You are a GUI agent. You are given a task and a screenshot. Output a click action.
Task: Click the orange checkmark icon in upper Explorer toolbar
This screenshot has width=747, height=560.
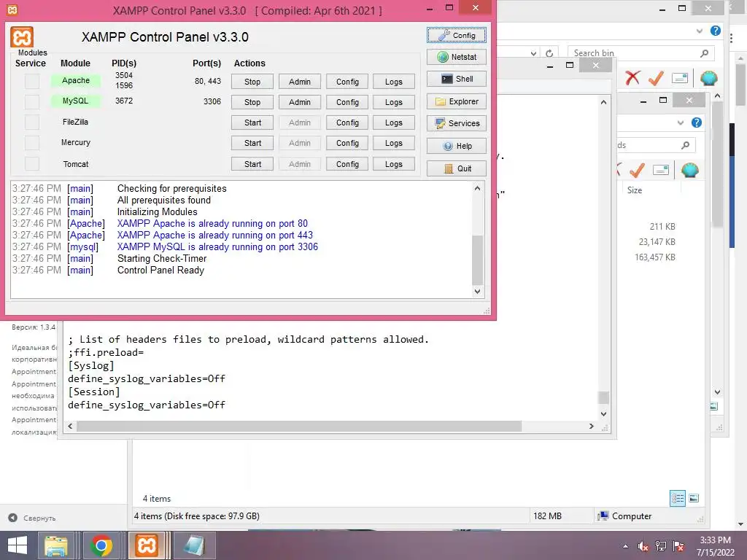click(656, 77)
